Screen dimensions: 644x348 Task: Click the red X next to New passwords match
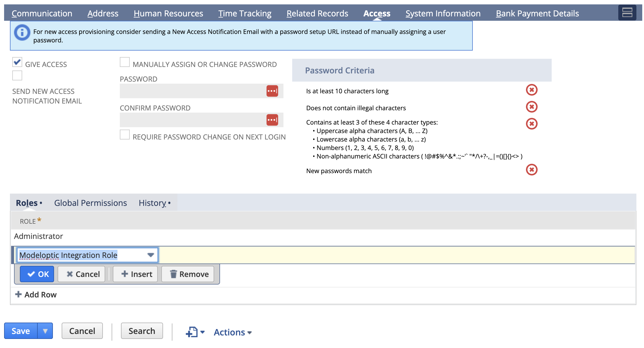click(532, 170)
